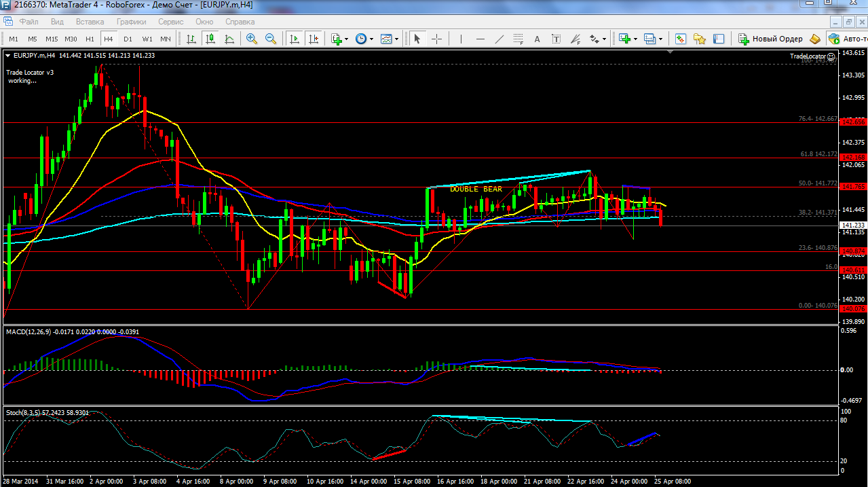Toggle chart shift icon
868x487 pixels.
(313, 39)
